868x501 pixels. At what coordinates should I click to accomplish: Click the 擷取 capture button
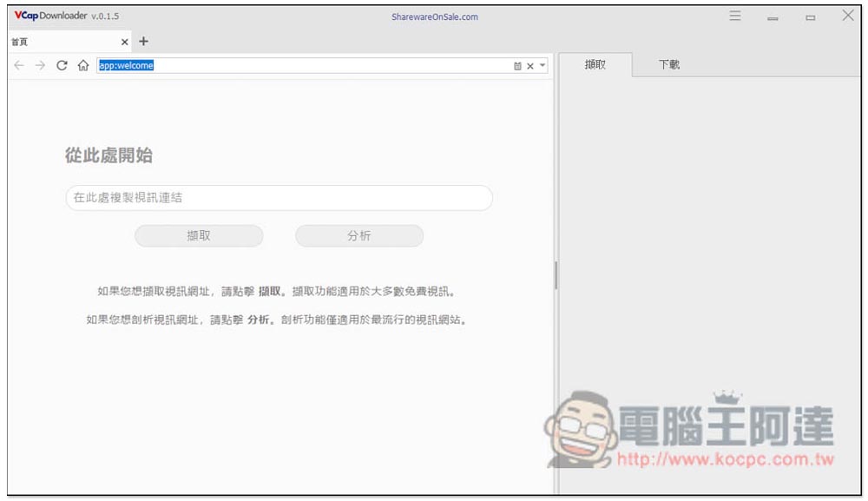tap(199, 236)
